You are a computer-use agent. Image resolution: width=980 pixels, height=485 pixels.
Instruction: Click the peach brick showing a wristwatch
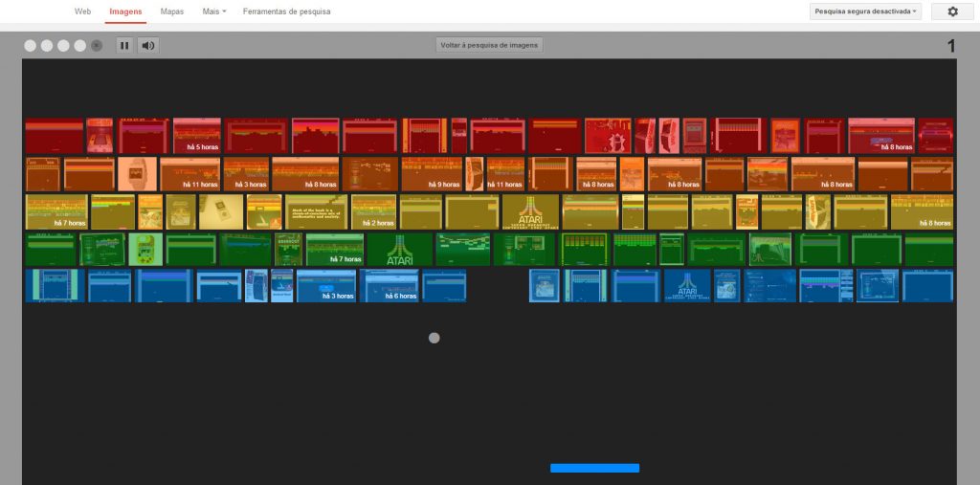tap(137, 174)
